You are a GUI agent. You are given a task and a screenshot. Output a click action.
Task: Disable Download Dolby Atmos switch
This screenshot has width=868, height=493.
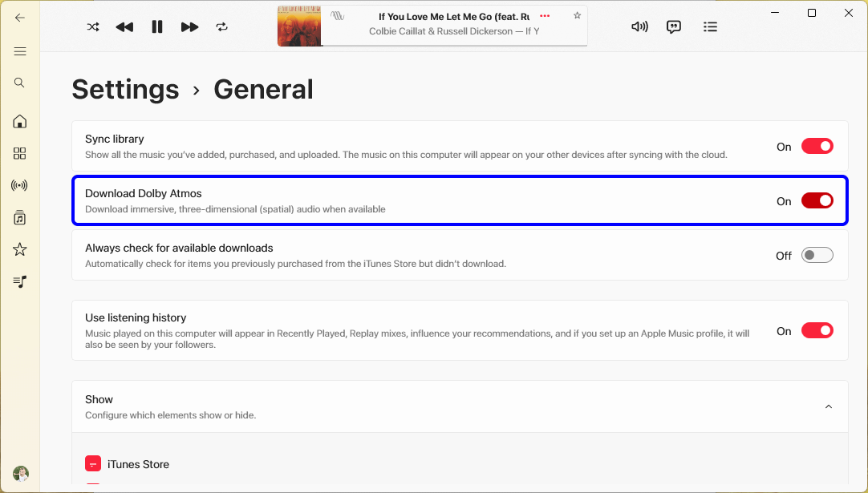817,200
